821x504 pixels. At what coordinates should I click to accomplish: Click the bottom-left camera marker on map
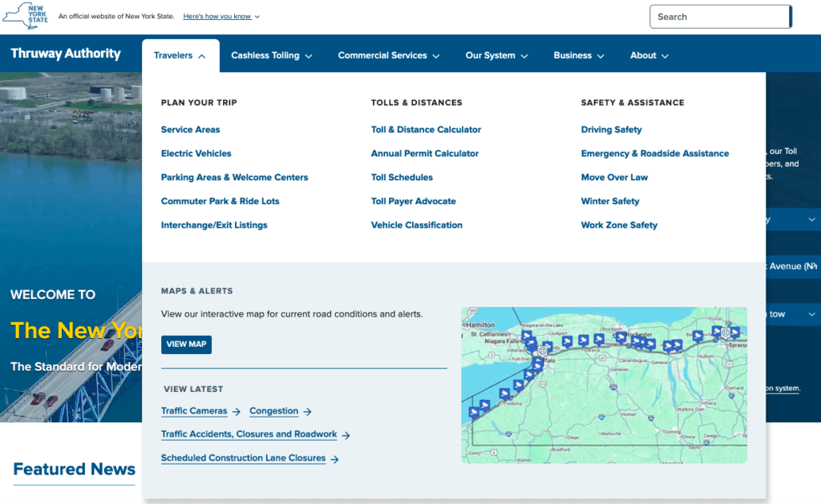[x=474, y=413]
